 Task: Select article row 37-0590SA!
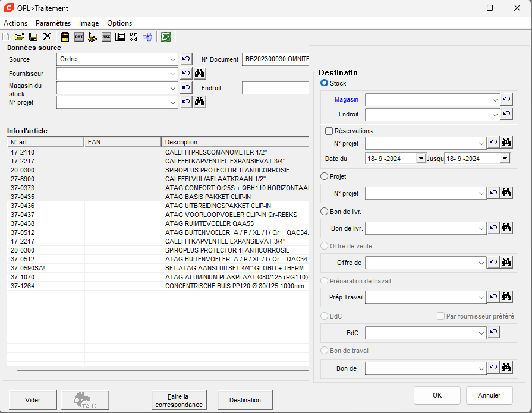click(x=158, y=268)
